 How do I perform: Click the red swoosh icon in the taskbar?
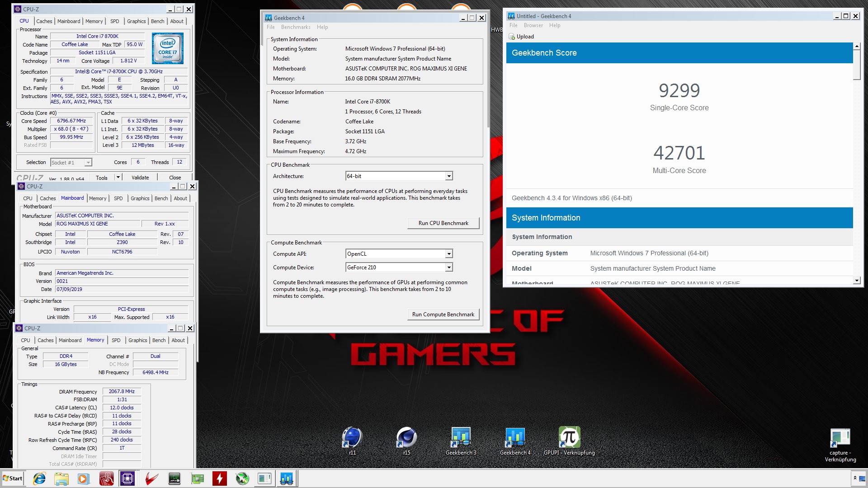[151, 479]
